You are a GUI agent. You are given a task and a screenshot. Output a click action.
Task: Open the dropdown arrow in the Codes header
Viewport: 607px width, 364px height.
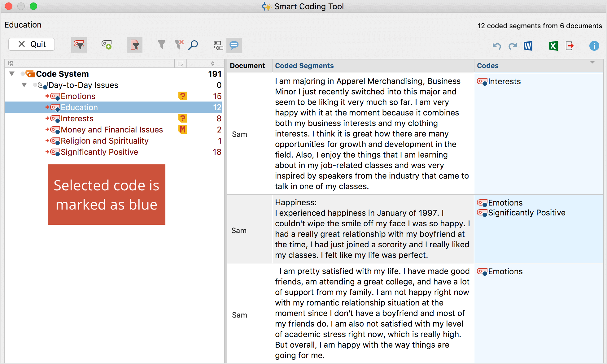pyautogui.click(x=592, y=63)
